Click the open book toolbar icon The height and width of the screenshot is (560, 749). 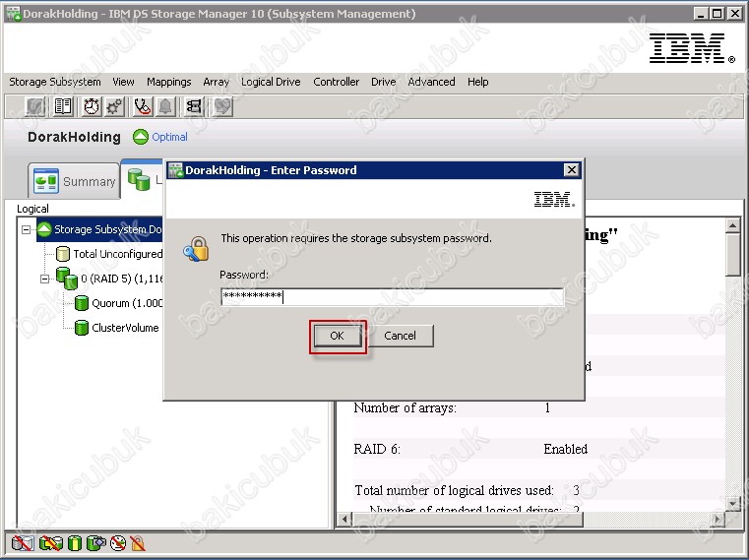click(x=63, y=106)
